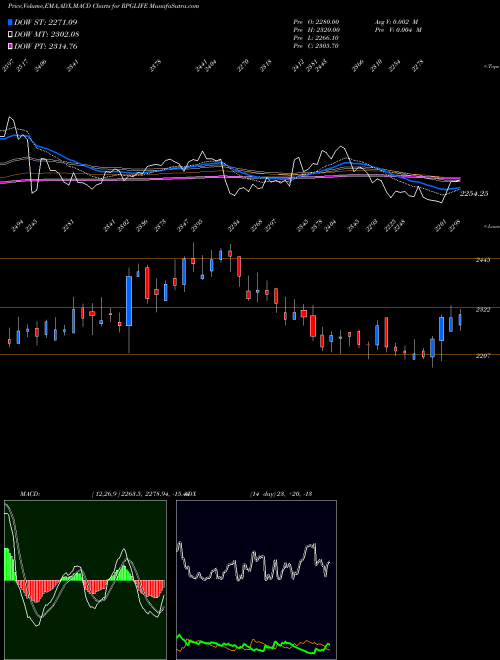Screen dimensions: 500x660
Task: Click the magenta DOW PT legend swatch
Action: click(x=10, y=46)
